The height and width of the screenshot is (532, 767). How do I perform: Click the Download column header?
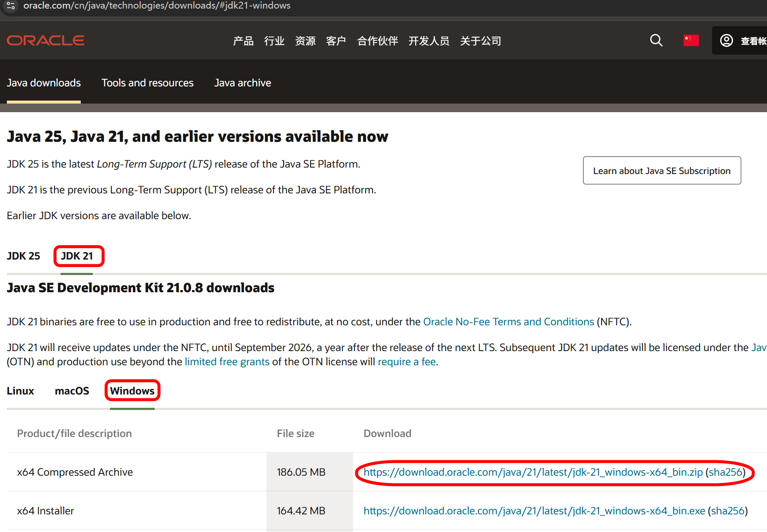(x=388, y=434)
